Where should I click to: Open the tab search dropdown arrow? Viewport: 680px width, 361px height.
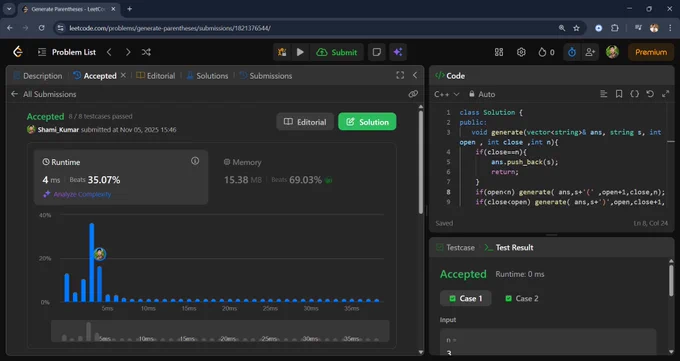9,9
